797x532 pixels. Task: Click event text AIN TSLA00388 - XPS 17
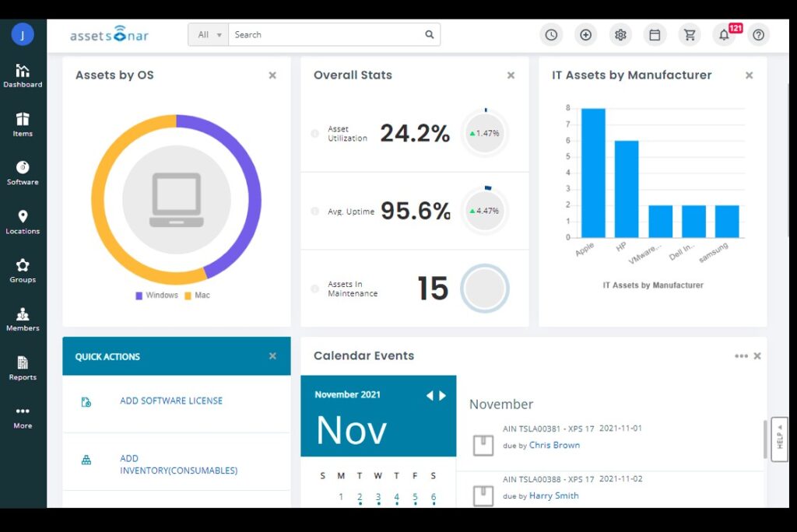tap(549, 479)
